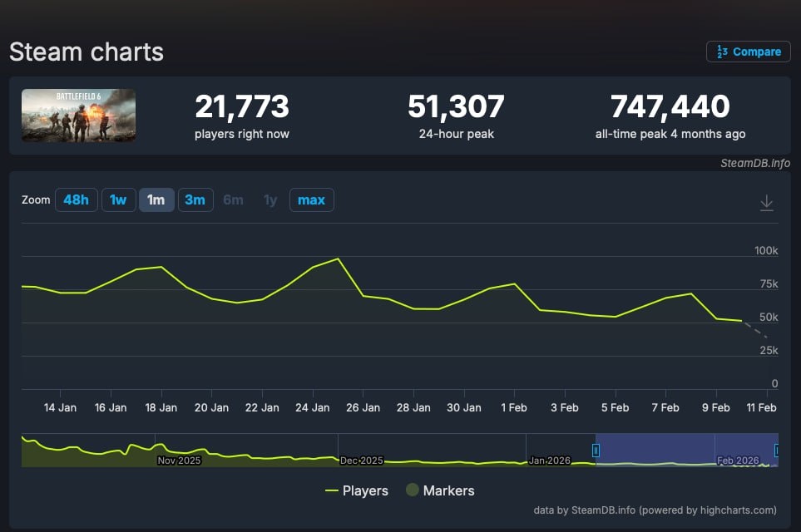Viewport: 801px width, 532px height.
Task: Click the 11 Feb axis label
Action: (761, 407)
